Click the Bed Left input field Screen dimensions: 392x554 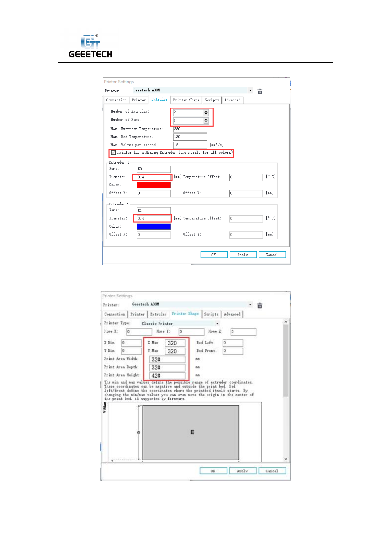[x=233, y=343]
